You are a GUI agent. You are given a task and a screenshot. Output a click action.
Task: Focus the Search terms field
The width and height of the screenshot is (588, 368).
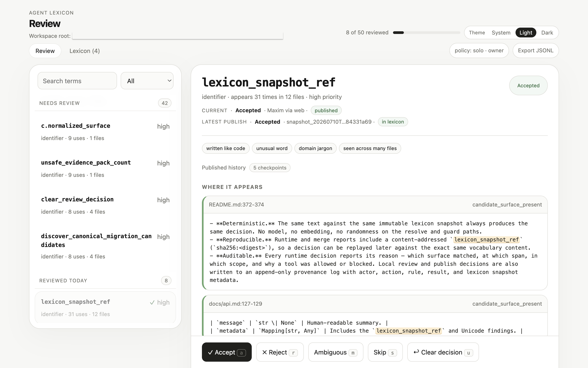point(77,81)
